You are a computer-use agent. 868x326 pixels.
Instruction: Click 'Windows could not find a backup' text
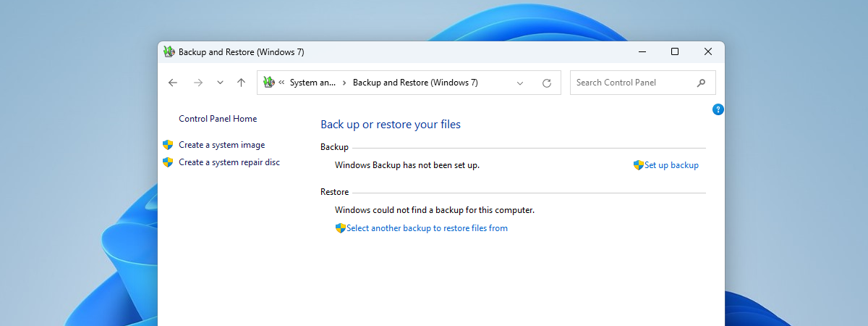[x=435, y=210]
